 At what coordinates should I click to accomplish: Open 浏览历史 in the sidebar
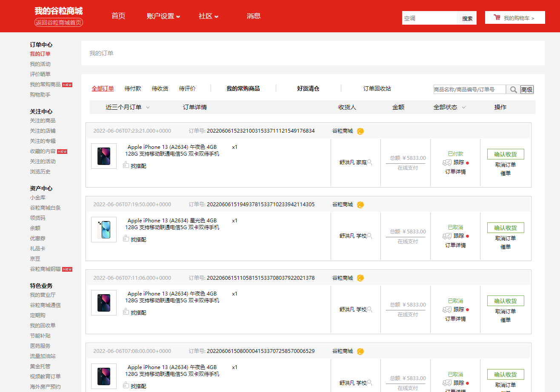pyautogui.click(x=40, y=172)
